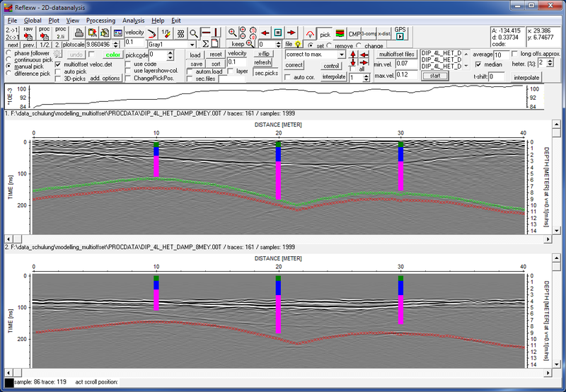566x392 pixels.
Task: Click the start button
Action: click(x=435, y=76)
